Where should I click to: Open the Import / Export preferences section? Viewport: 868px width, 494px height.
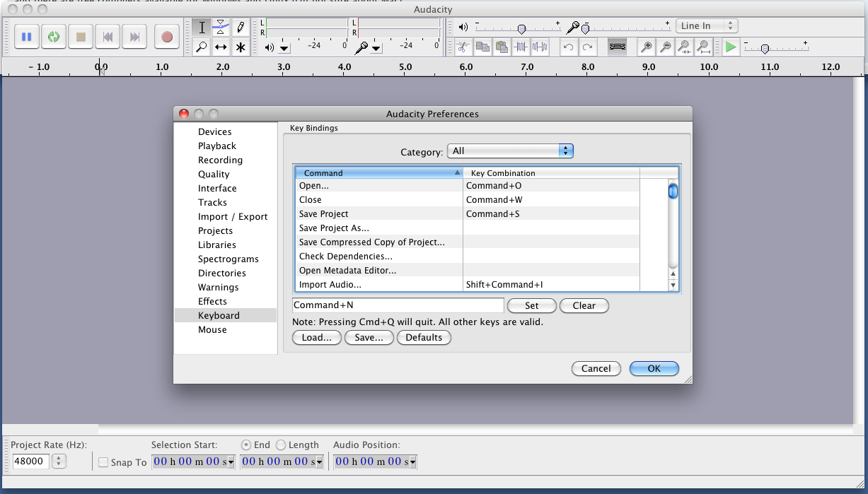[233, 217]
